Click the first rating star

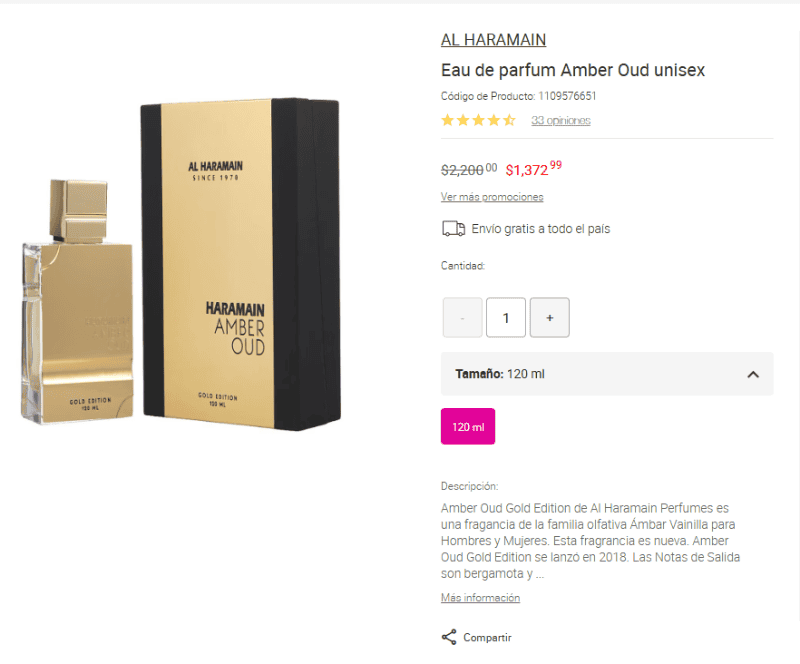pyautogui.click(x=447, y=120)
